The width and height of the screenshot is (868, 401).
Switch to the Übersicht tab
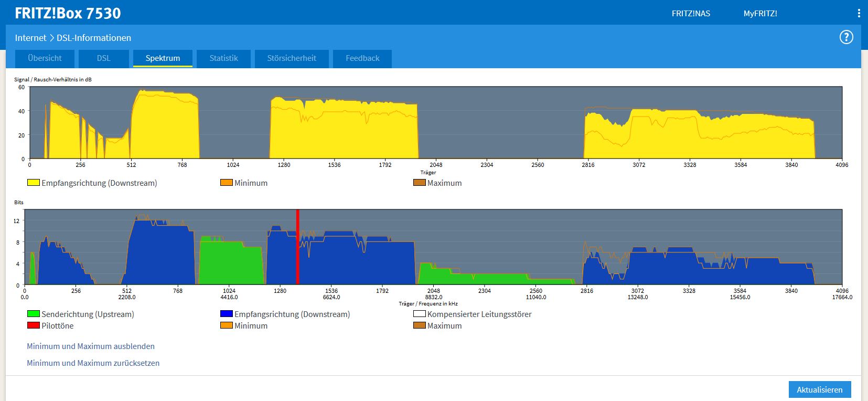(45, 58)
